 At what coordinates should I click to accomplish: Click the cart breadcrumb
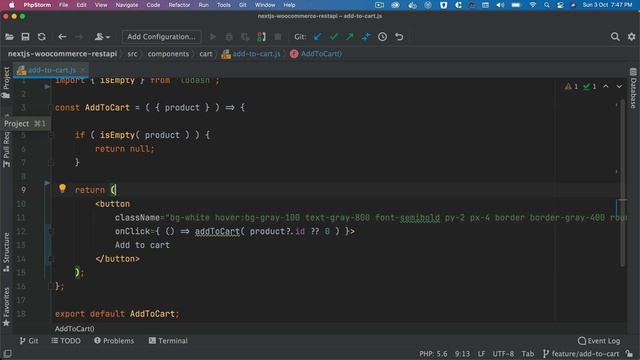point(206,54)
